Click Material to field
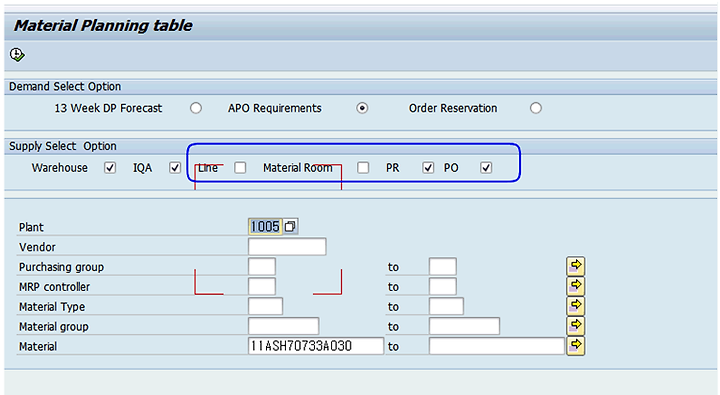 (497, 346)
